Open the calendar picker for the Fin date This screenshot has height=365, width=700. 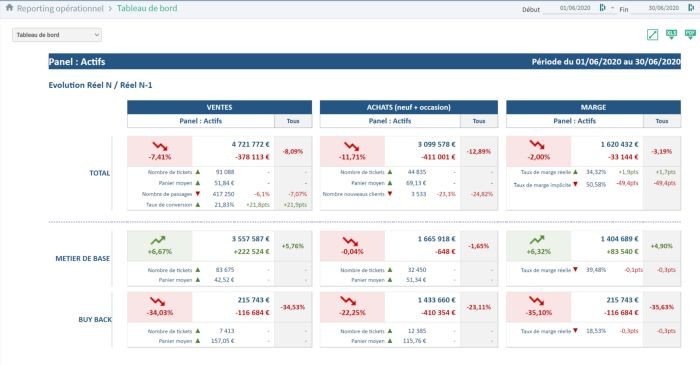point(691,8)
